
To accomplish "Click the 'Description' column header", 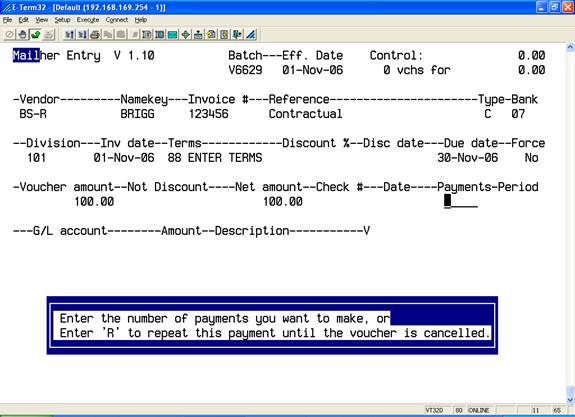I will tap(252, 231).
